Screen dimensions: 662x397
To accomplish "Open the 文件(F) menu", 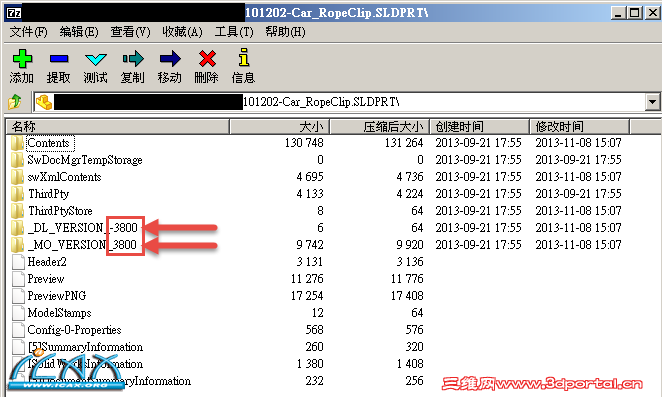I will click(x=28, y=32).
